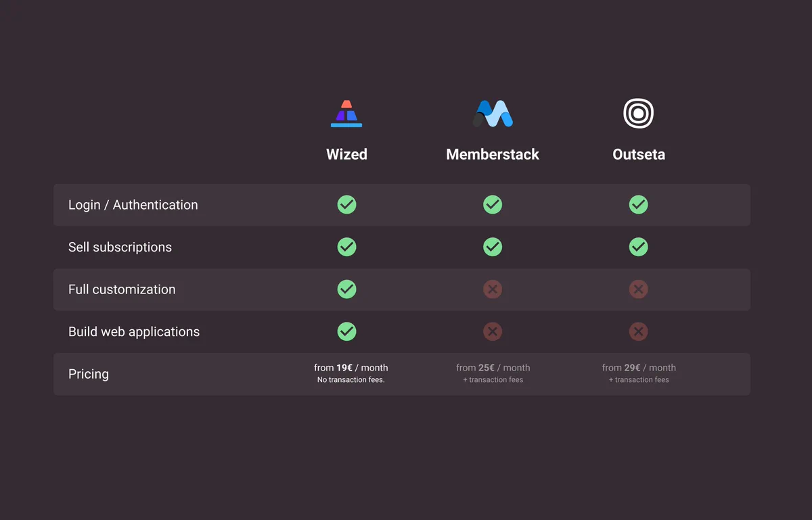The width and height of the screenshot is (812, 520).
Task: Click Memberstack's Build web applications red cross
Action: click(493, 331)
